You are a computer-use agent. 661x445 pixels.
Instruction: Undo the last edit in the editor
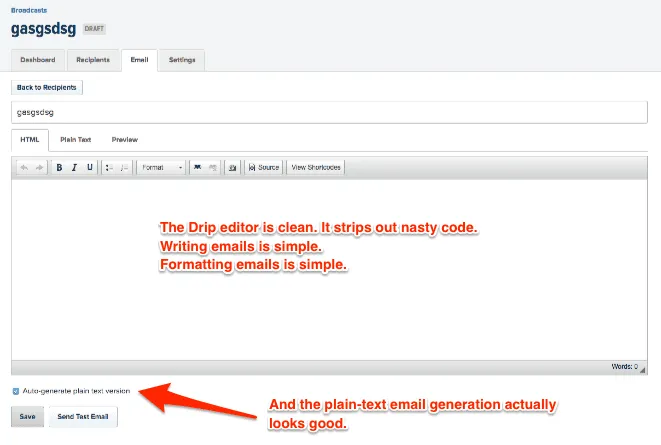pos(24,168)
